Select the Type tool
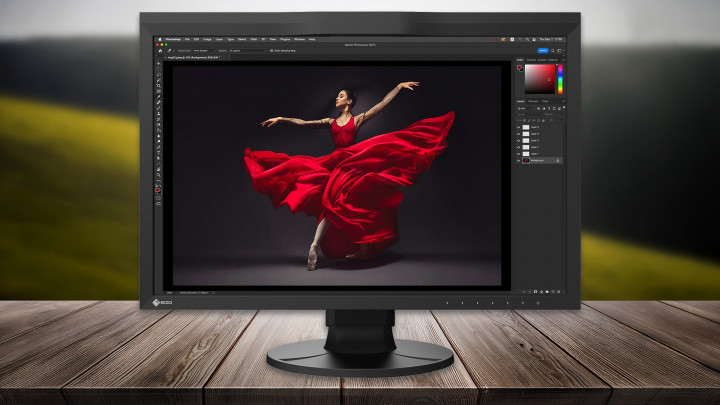The height and width of the screenshot is (405, 720). pyautogui.click(x=159, y=152)
